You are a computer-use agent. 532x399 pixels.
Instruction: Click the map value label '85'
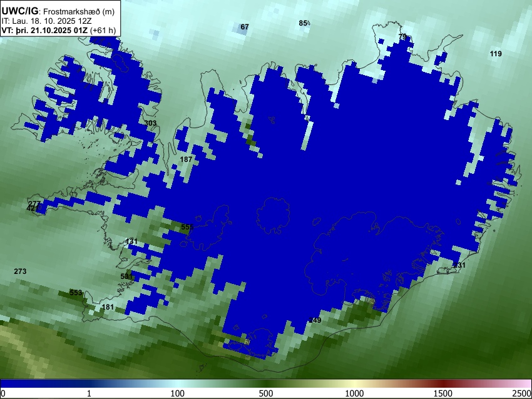pos(303,23)
